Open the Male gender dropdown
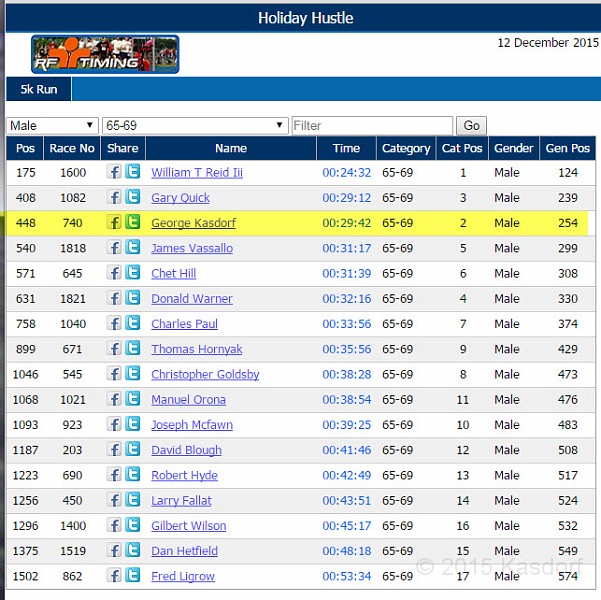Screen dimensions: 601x600 [x=52, y=126]
